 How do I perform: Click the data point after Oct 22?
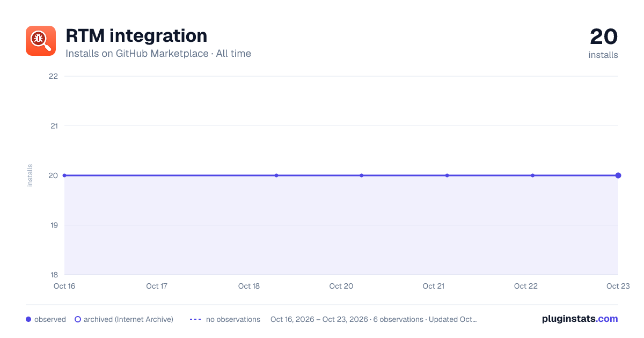point(532,175)
